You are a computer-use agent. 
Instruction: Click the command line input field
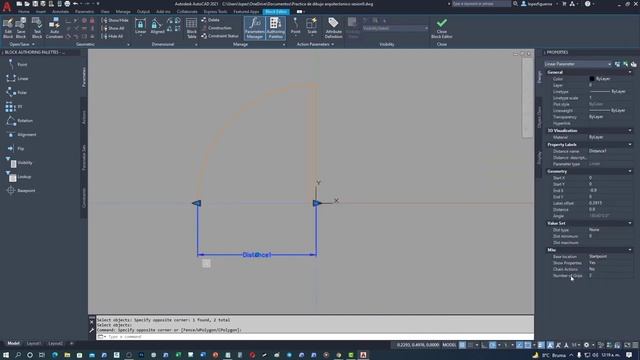[x=314, y=337]
